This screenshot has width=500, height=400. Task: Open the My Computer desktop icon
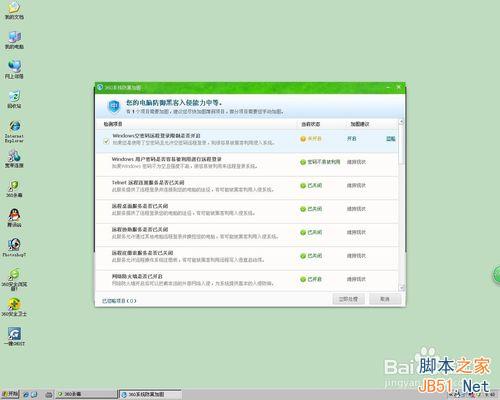pos(14,40)
